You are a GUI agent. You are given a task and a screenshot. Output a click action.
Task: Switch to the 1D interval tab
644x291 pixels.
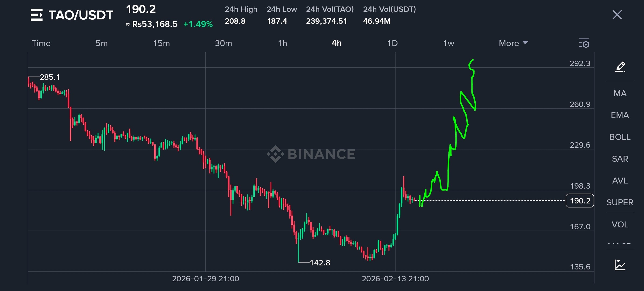(x=392, y=43)
